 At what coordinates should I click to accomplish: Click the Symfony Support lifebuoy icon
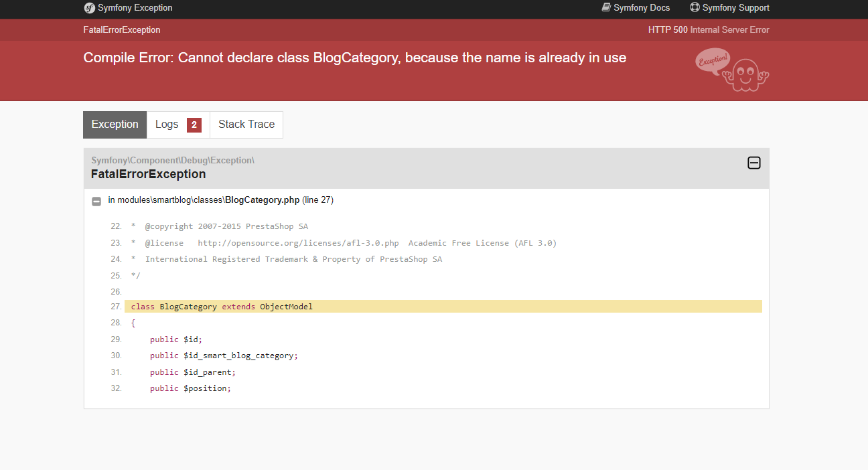[695, 7]
